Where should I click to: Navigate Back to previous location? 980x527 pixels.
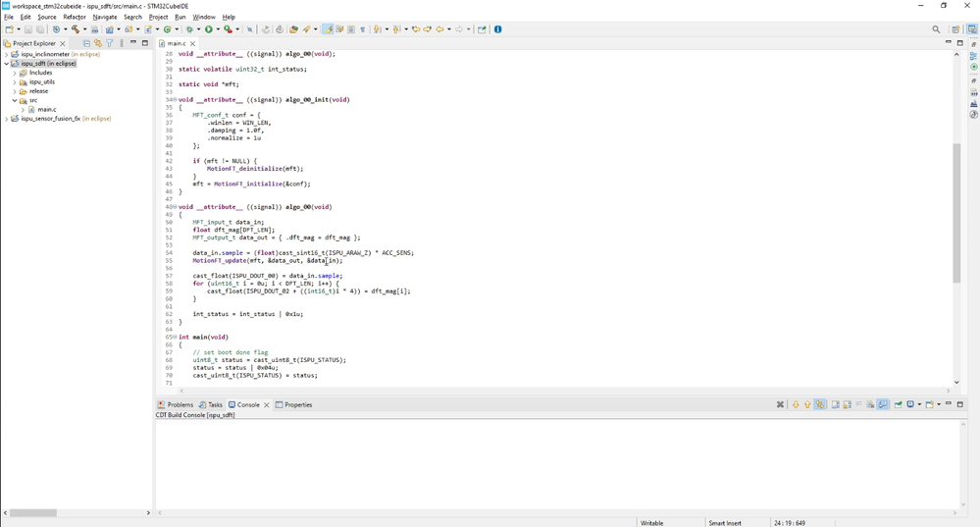[x=440, y=29]
